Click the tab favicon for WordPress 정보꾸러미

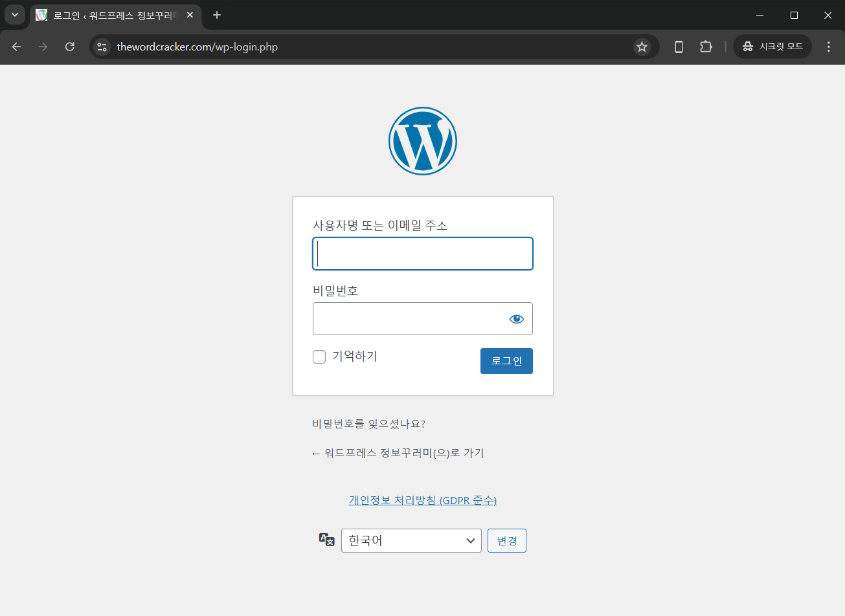(x=41, y=15)
